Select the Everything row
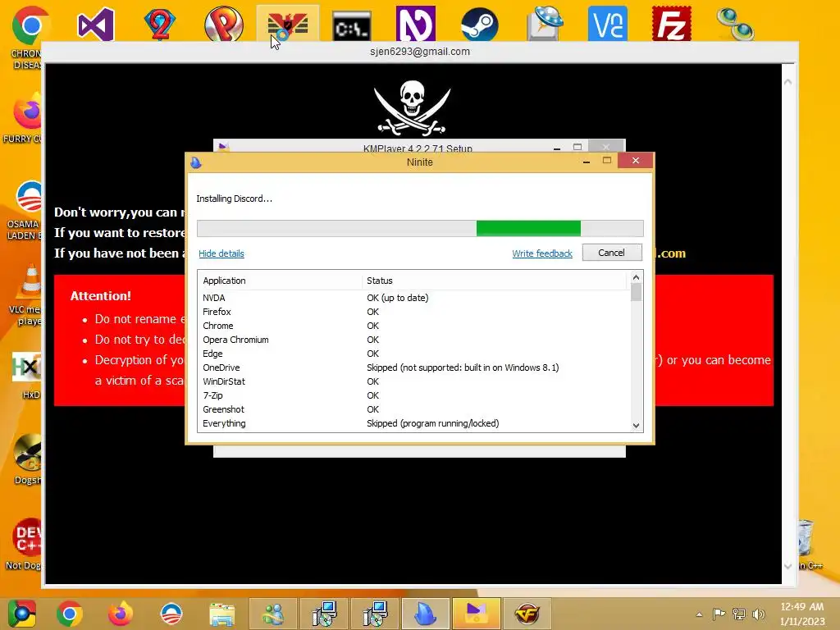 414,423
